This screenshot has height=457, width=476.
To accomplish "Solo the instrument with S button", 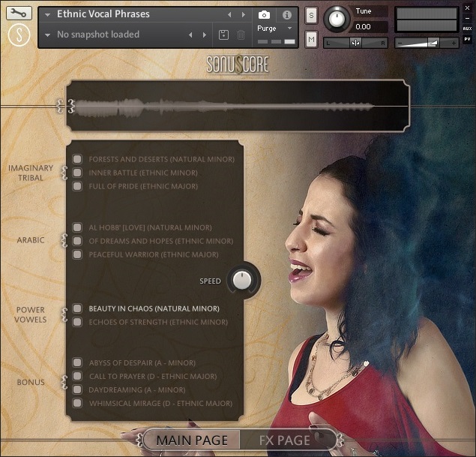I will (311, 15).
